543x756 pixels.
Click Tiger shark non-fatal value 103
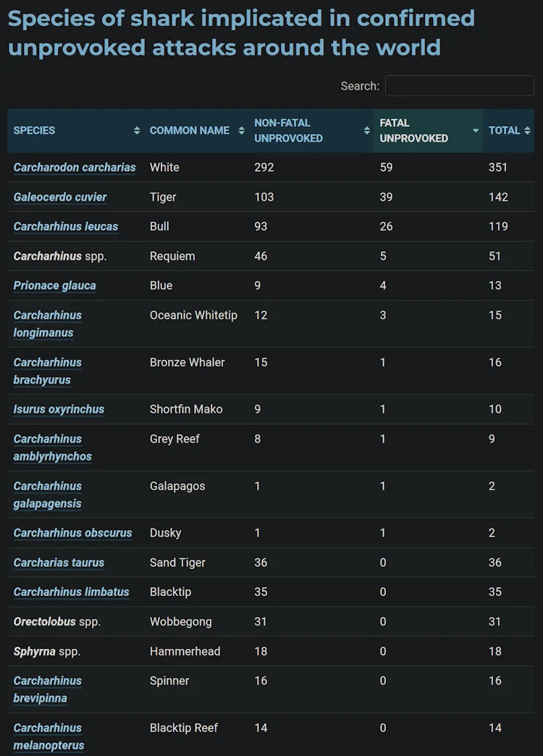(264, 197)
